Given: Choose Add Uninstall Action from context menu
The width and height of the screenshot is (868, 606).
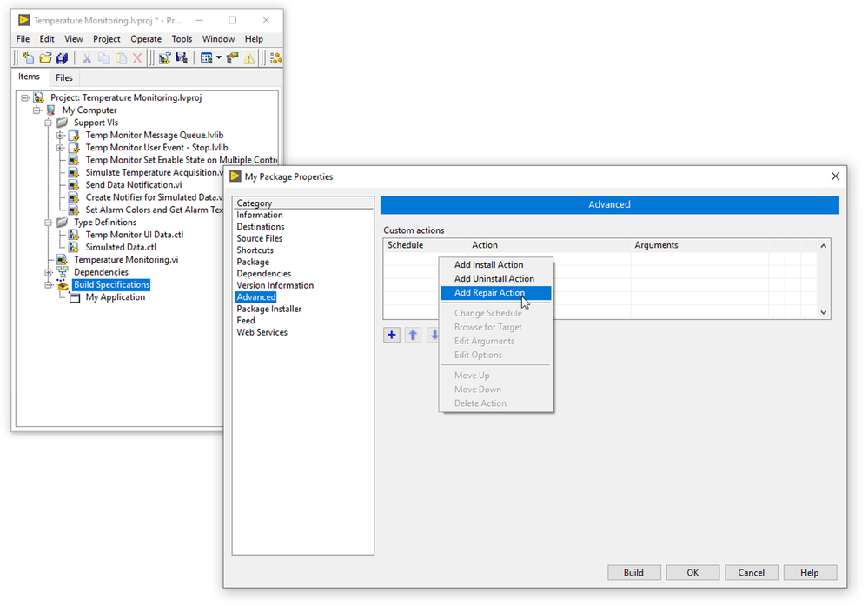Looking at the screenshot, I should click(x=495, y=278).
